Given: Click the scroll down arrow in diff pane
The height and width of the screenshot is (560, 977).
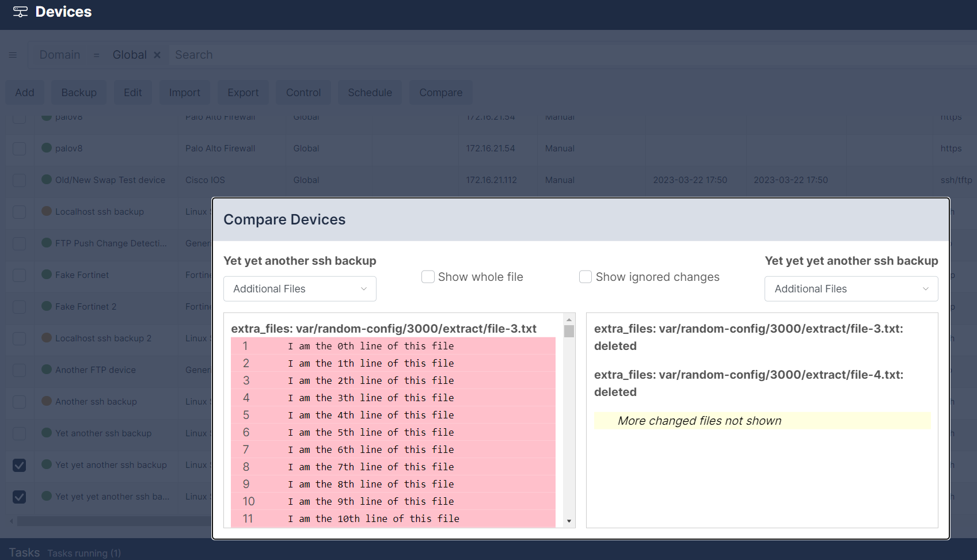Looking at the screenshot, I should [569, 521].
